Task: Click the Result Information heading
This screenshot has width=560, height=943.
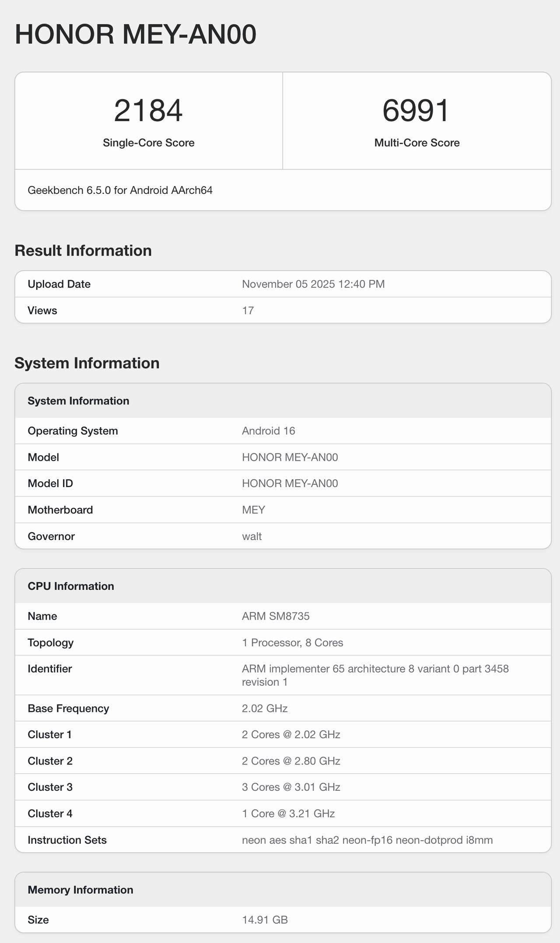Action: [83, 250]
